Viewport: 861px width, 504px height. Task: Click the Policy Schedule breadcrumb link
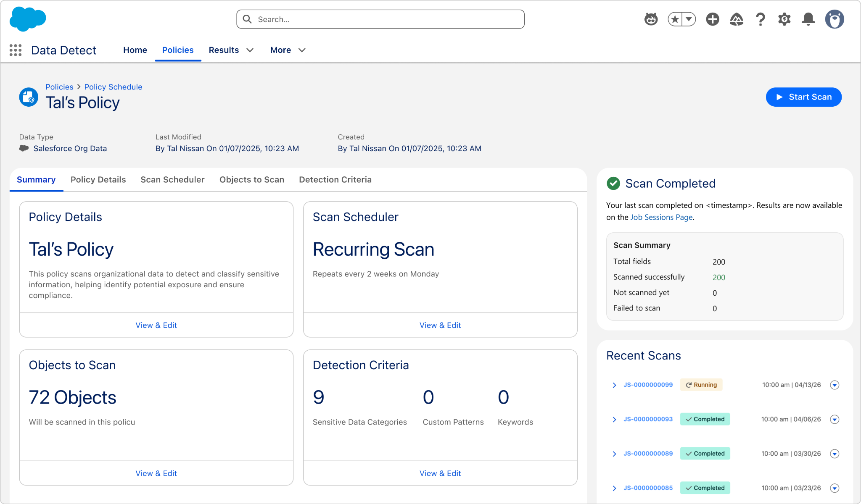[113, 87]
